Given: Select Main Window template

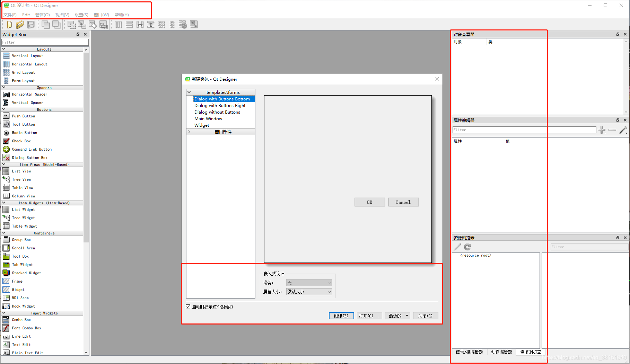Looking at the screenshot, I should pos(208,119).
